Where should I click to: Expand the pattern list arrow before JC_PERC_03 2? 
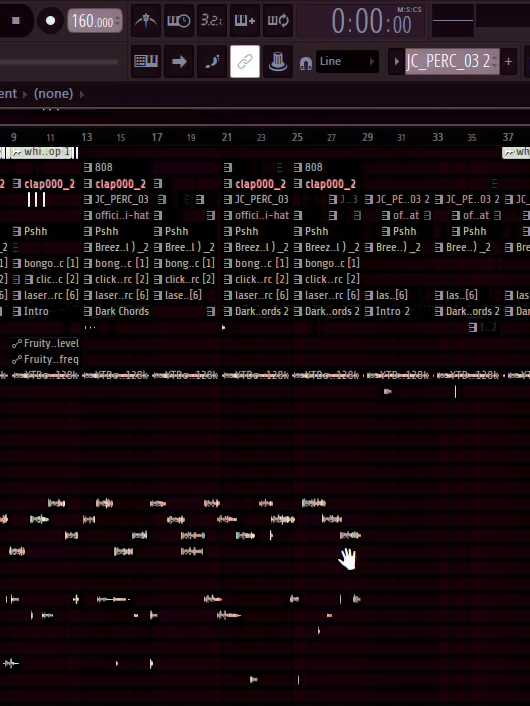click(396, 61)
